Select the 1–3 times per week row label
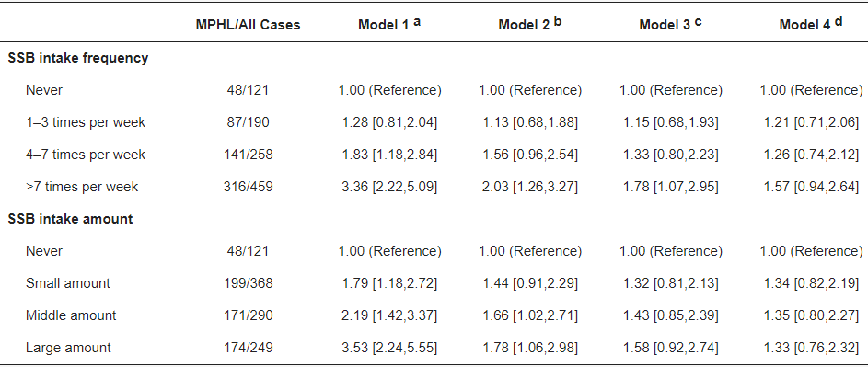The height and width of the screenshot is (367, 868). (x=86, y=122)
